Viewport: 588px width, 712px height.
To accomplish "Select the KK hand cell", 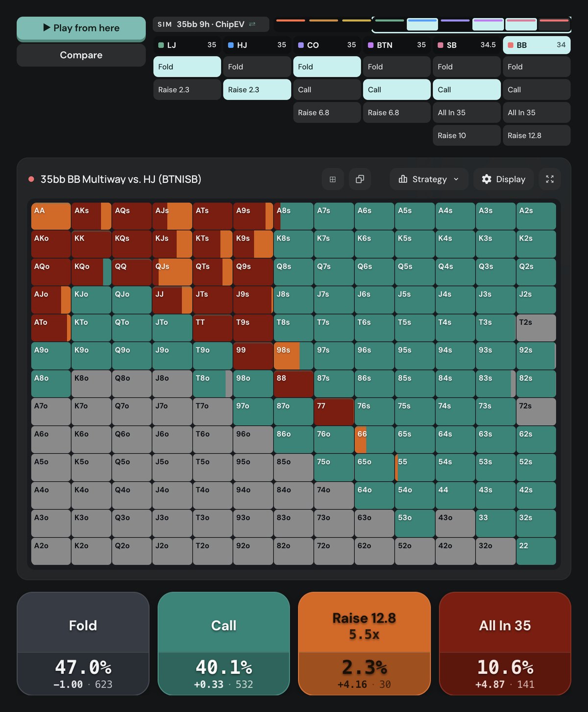I will 91,244.
